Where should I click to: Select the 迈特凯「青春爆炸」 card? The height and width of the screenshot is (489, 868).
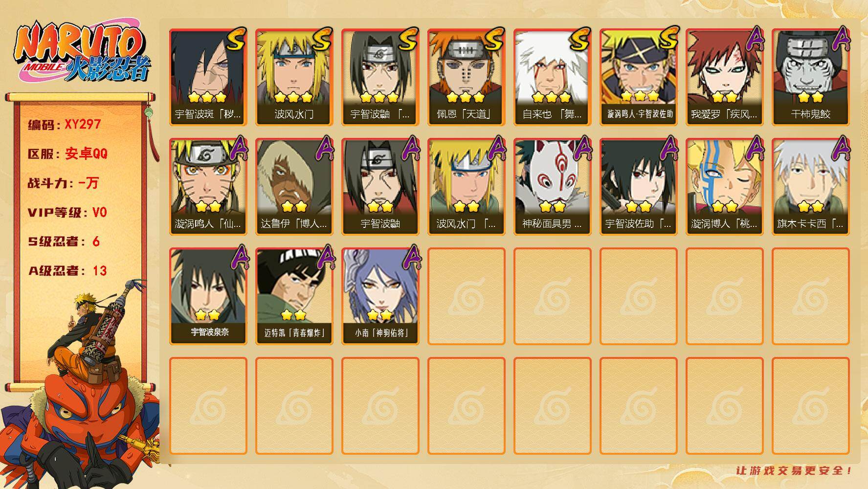pyautogui.click(x=294, y=296)
